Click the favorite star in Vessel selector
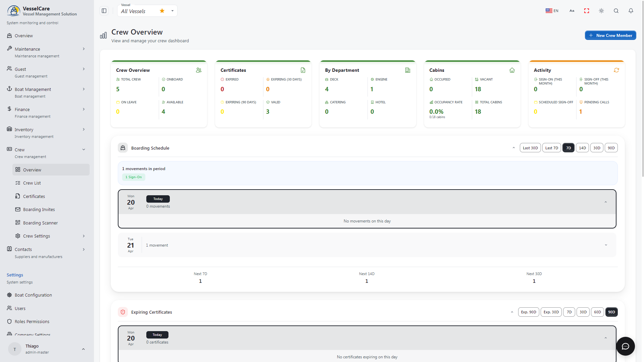This screenshot has width=644, height=362. click(x=162, y=11)
